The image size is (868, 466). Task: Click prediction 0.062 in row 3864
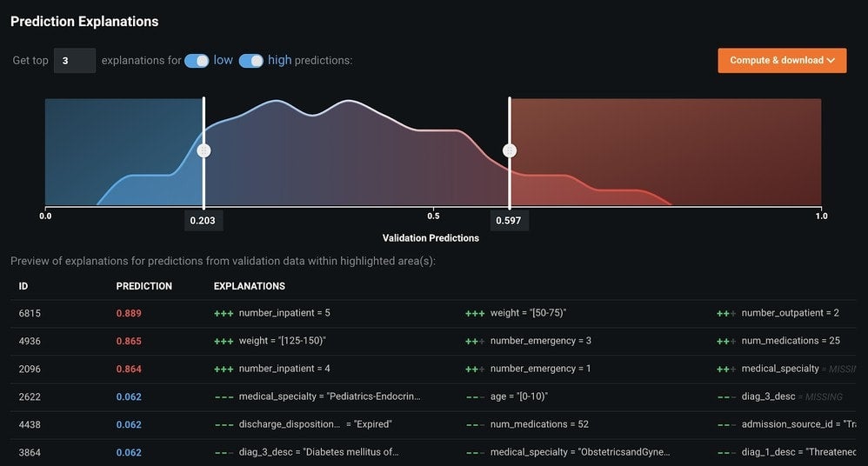pyautogui.click(x=129, y=452)
